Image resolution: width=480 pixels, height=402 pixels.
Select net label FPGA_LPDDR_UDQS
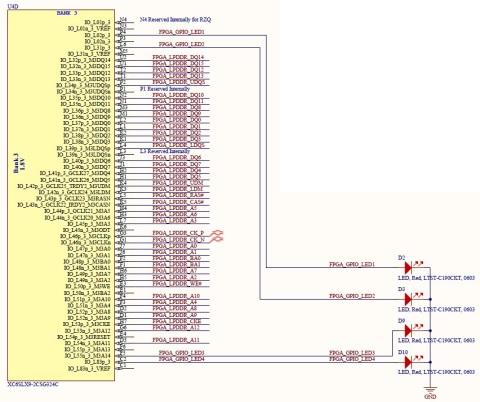179,82
